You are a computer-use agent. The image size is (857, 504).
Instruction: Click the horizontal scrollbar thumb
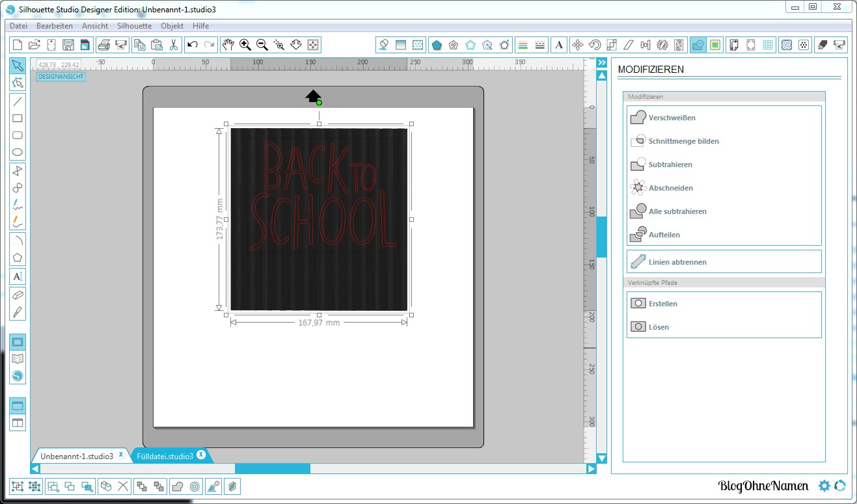point(272,468)
